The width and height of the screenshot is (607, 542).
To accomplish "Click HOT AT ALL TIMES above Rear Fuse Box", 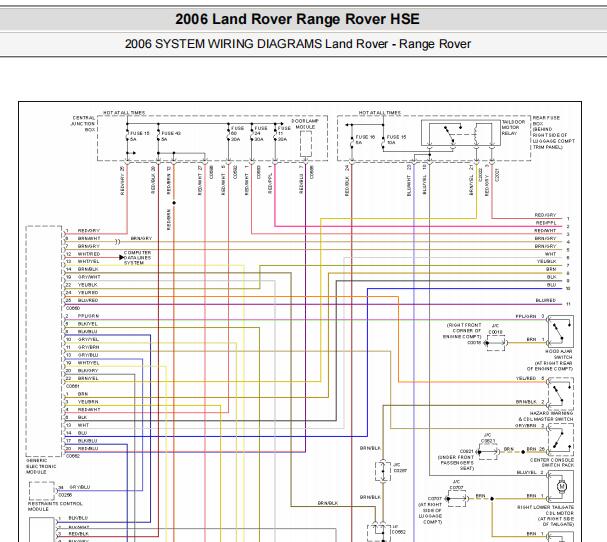I will pos(380,113).
